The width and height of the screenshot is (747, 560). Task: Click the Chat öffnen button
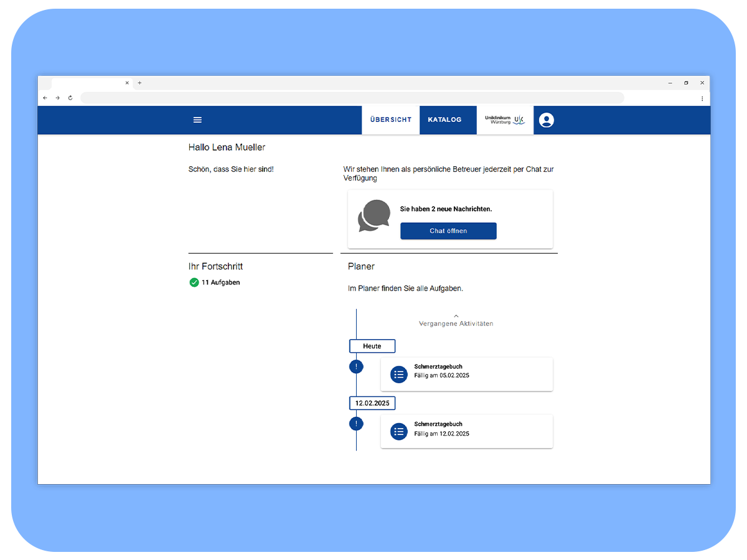point(448,231)
